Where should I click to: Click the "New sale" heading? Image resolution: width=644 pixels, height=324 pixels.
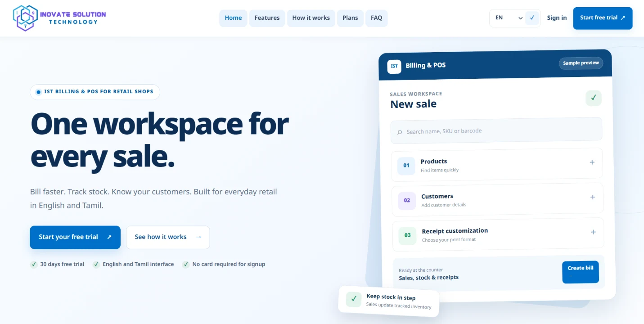point(413,104)
